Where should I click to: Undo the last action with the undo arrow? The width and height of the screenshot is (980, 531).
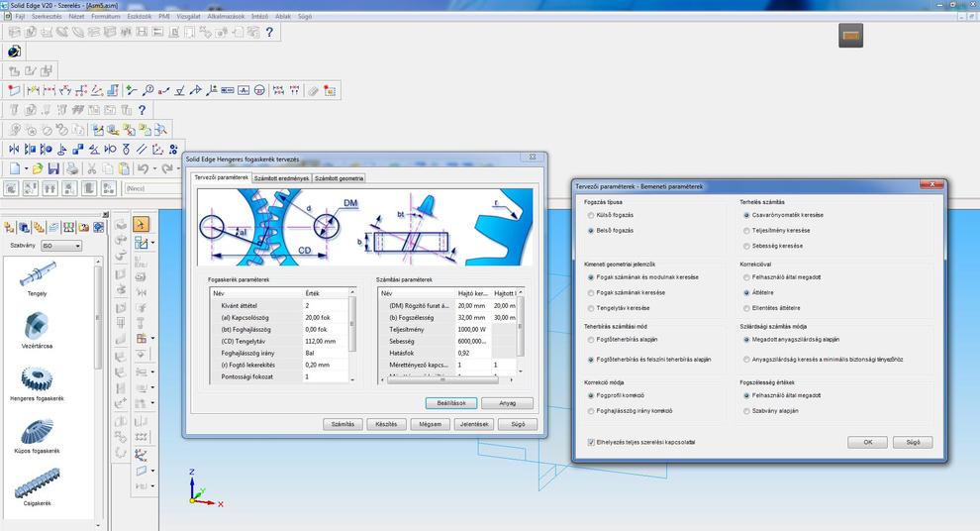(x=144, y=168)
